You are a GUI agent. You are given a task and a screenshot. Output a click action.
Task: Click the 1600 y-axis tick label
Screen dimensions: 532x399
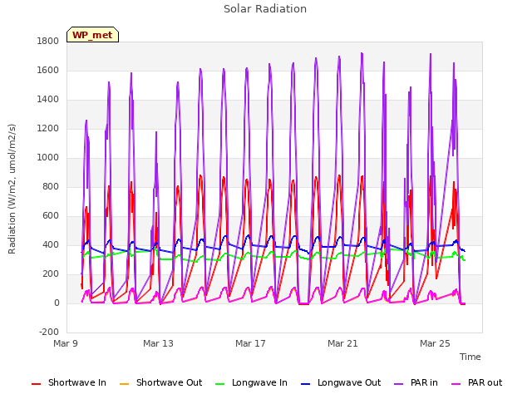(48, 70)
